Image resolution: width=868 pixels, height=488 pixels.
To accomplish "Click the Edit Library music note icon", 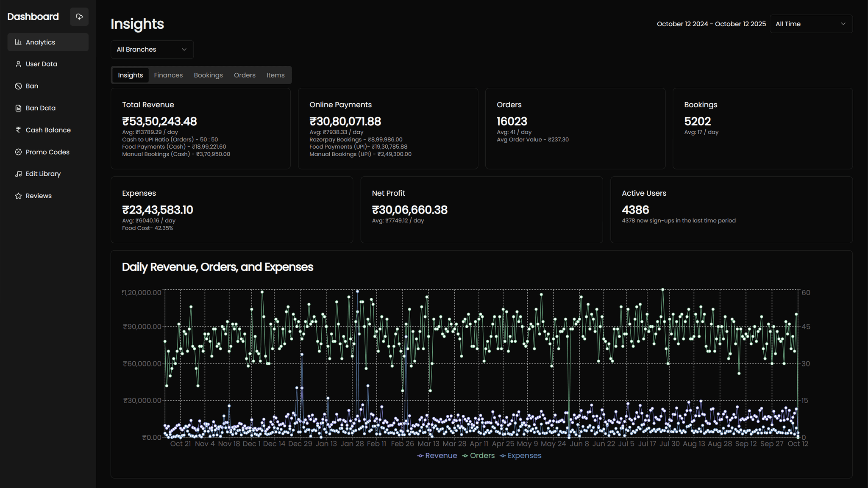I will [18, 174].
